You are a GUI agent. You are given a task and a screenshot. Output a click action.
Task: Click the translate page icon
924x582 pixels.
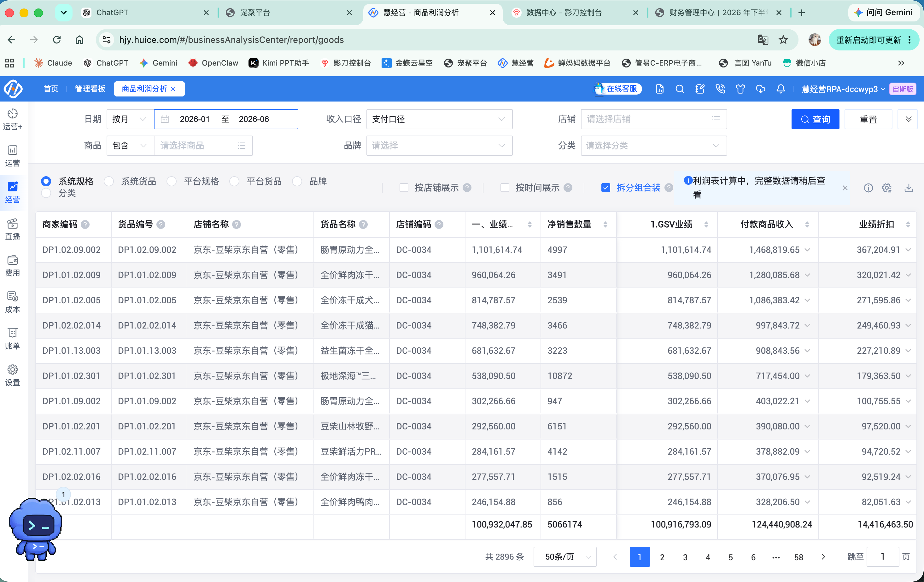pos(763,39)
